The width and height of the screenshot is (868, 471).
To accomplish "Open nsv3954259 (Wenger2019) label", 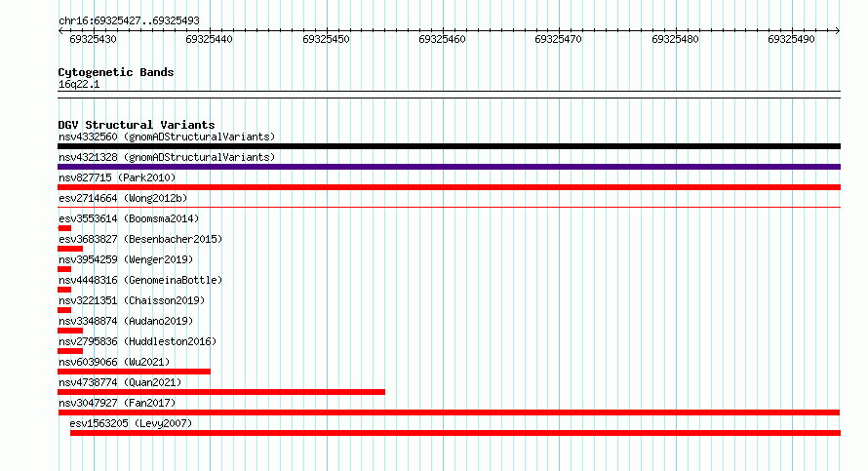I will click(126, 259).
